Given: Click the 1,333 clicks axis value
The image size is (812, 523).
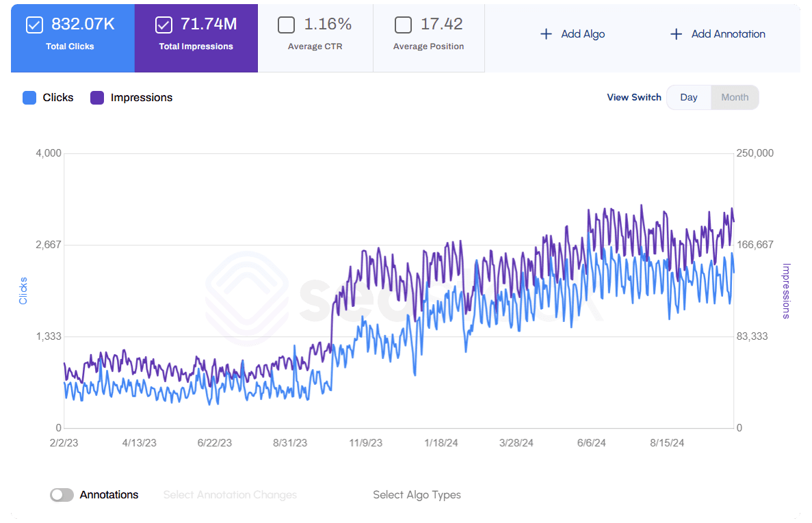Looking at the screenshot, I should point(48,337).
